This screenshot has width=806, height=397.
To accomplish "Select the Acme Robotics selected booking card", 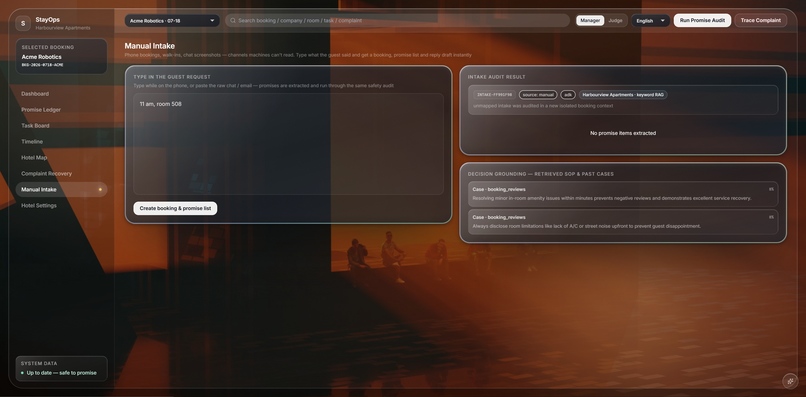I will [61, 57].
